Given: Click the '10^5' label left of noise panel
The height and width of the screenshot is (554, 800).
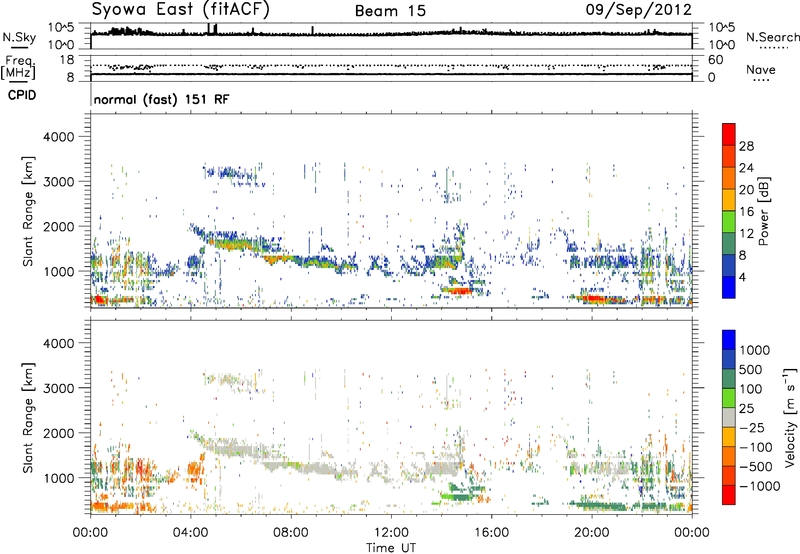Looking at the screenshot, I should point(61,27).
